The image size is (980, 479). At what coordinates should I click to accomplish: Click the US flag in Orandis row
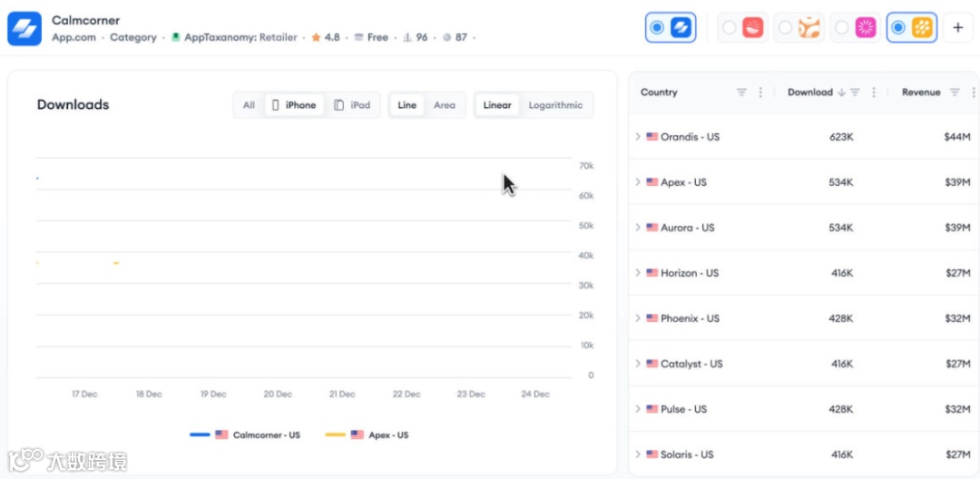(652, 137)
